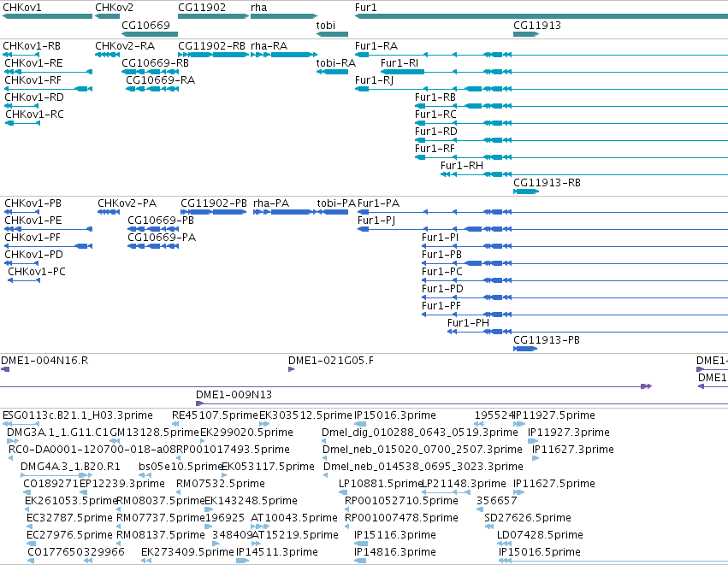Open EST IP14816.3prime label

pos(395,552)
